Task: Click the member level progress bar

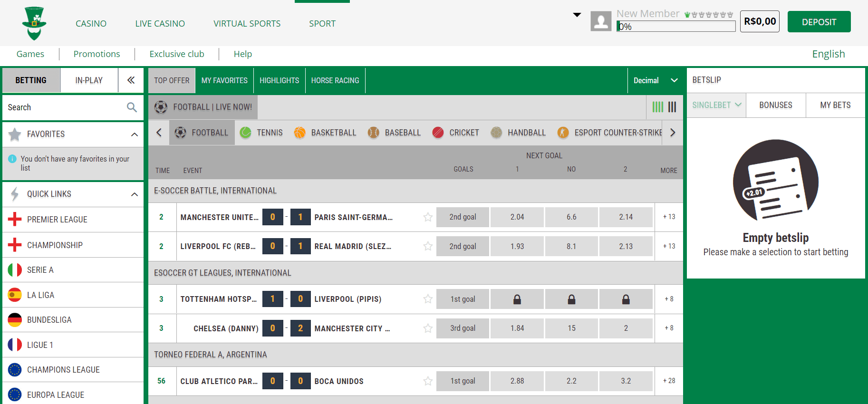Action: (676, 27)
